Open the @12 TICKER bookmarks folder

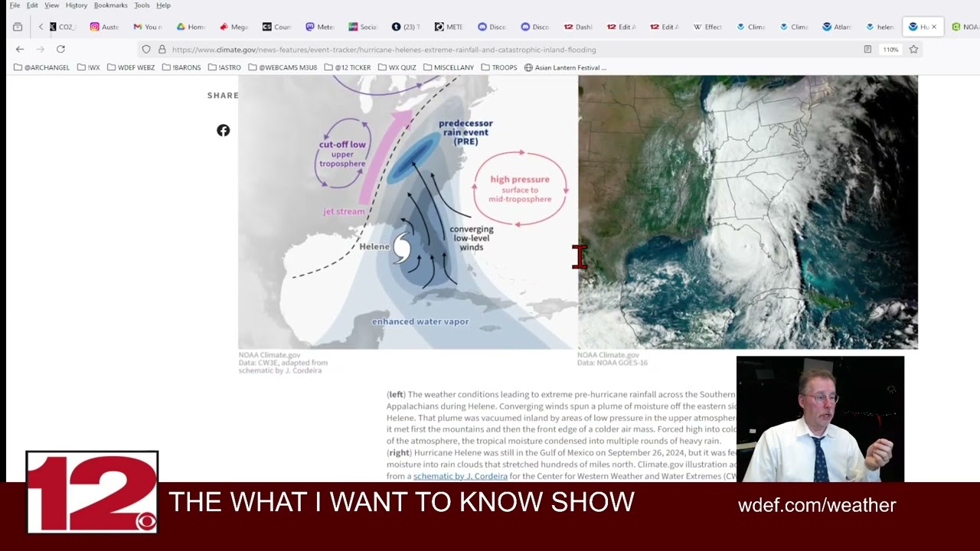[x=348, y=67]
